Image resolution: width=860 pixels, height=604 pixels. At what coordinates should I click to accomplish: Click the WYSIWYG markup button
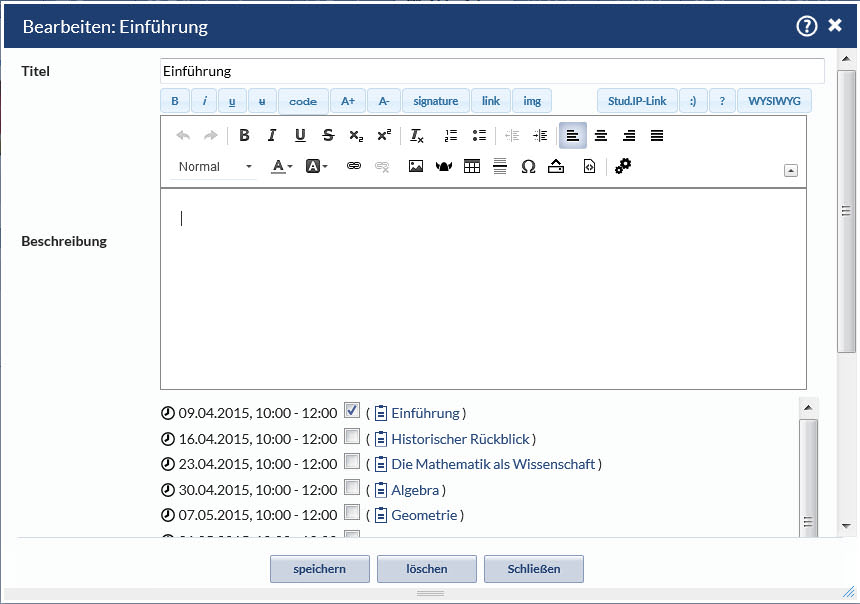[775, 101]
